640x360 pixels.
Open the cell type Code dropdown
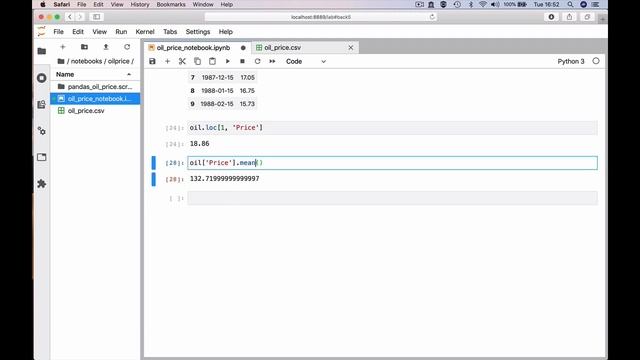[x=306, y=61]
